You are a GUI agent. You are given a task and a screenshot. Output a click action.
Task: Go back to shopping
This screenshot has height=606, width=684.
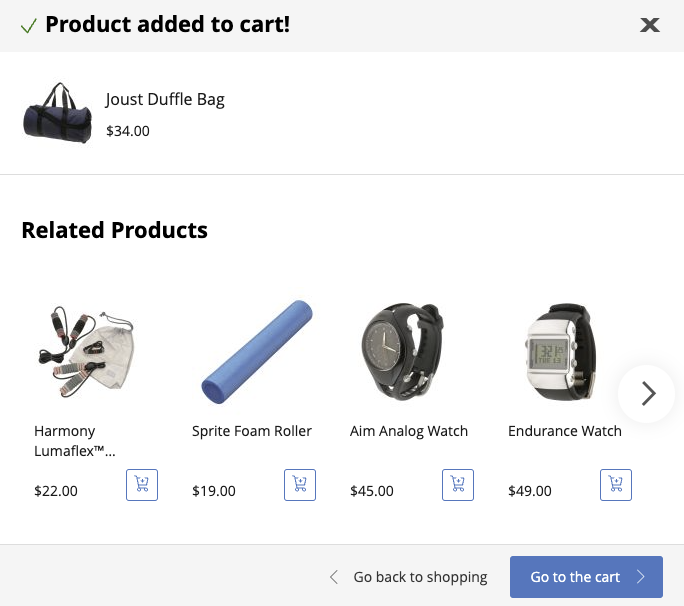pyautogui.click(x=420, y=577)
